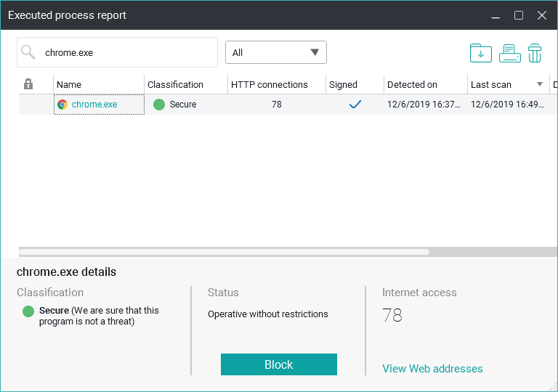Click the search field containing chrome.exe
558x392 pixels.
(127, 52)
